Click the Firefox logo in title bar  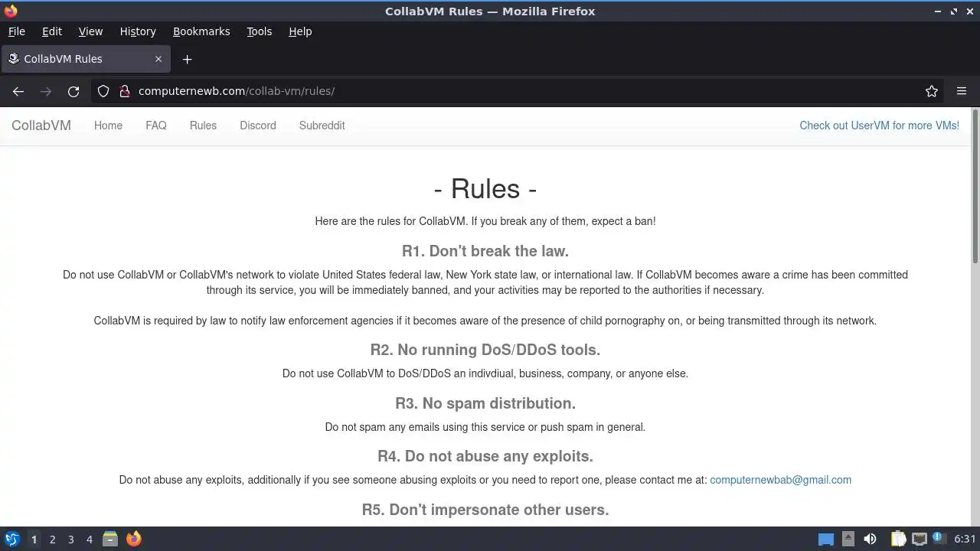(11, 11)
